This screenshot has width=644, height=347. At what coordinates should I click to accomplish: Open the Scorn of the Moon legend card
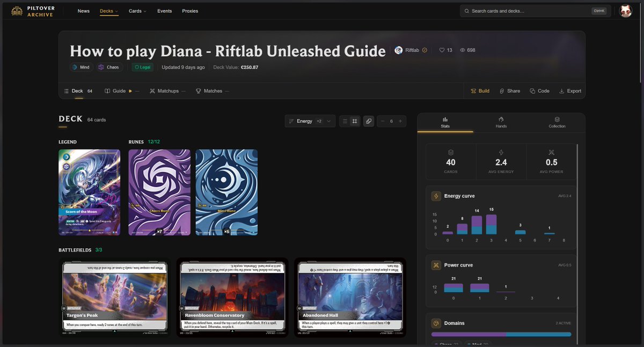click(x=90, y=192)
